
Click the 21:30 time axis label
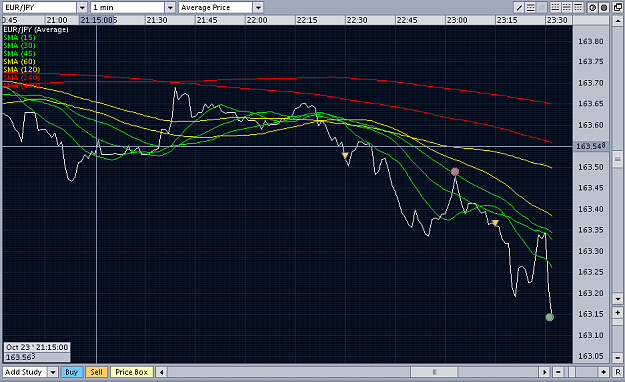click(157, 20)
